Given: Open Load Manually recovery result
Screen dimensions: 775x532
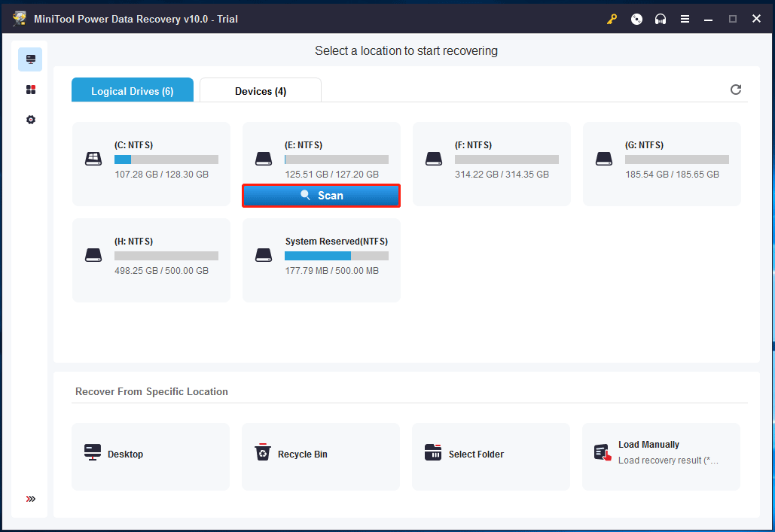Looking at the screenshot, I should point(661,457).
